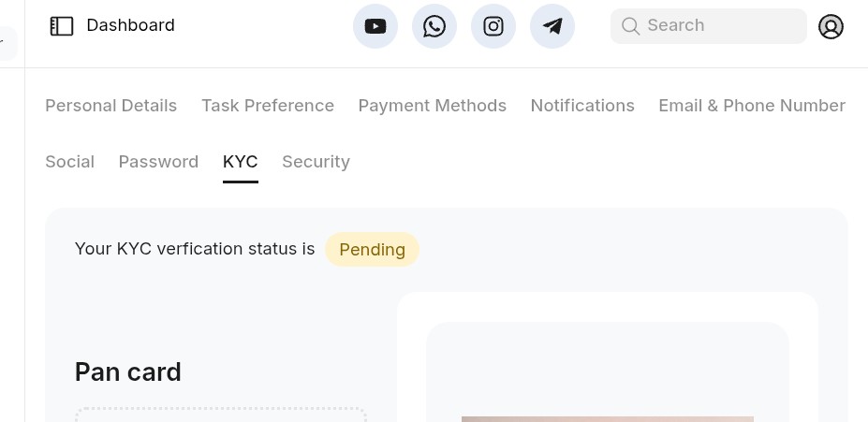868x422 pixels.
Task: Click the Pending status badge
Action: point(372,250)
